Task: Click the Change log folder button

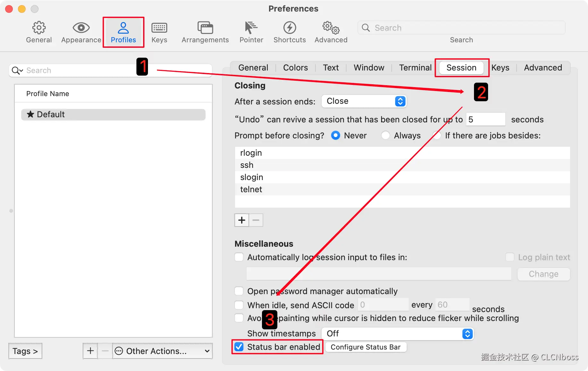Action: (543, 274)
